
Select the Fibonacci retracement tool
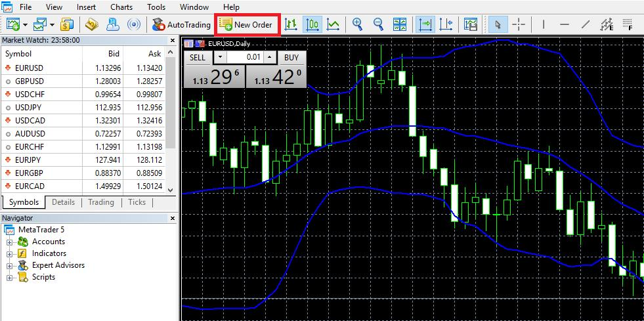coord(627,25)
